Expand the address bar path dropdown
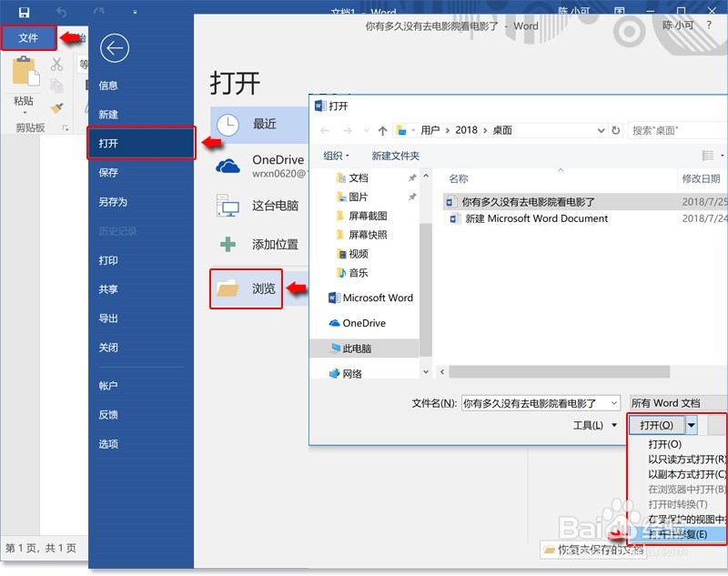The height and width of the screenshot is (576, 728). [601, 130]
